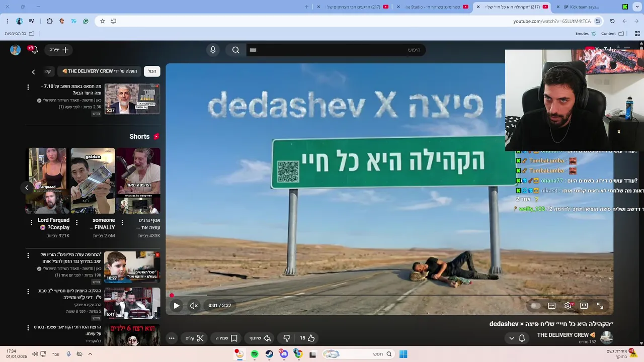Save video with the שמירה button

tap(227, 338)
